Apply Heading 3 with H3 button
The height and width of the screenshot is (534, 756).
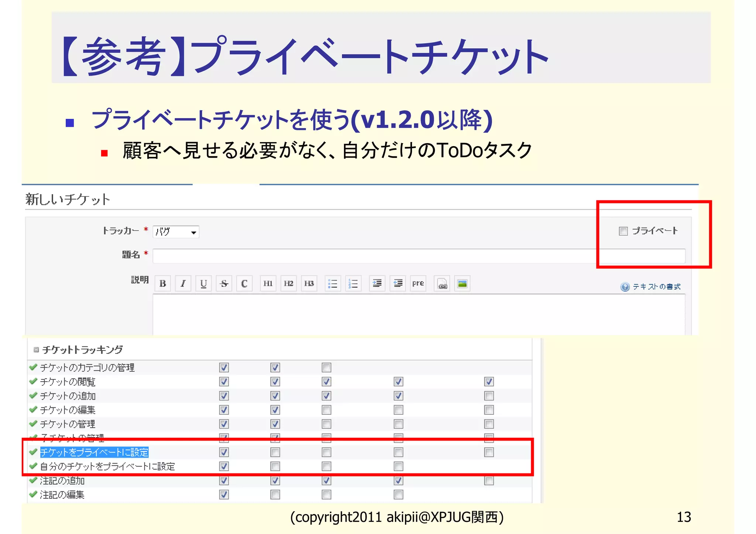click(x=309, y=283)
